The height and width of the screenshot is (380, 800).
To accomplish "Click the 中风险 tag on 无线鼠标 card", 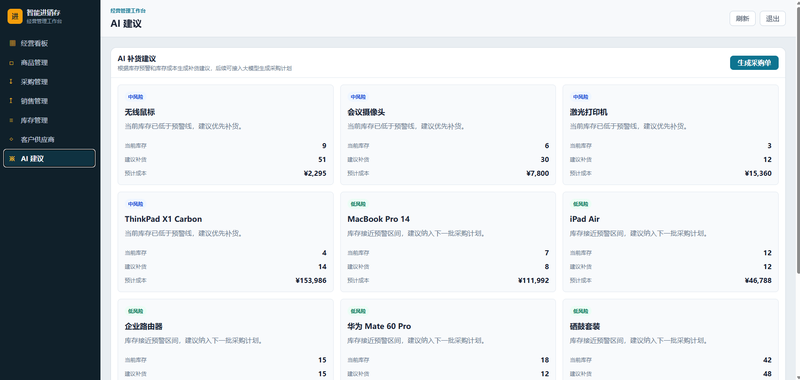I will (x=136, y=97).
